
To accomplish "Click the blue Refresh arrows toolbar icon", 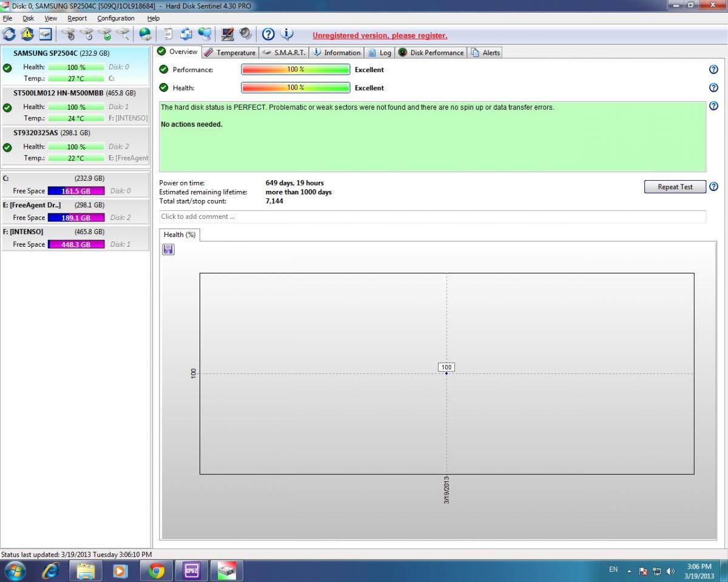I will point(9,34).
